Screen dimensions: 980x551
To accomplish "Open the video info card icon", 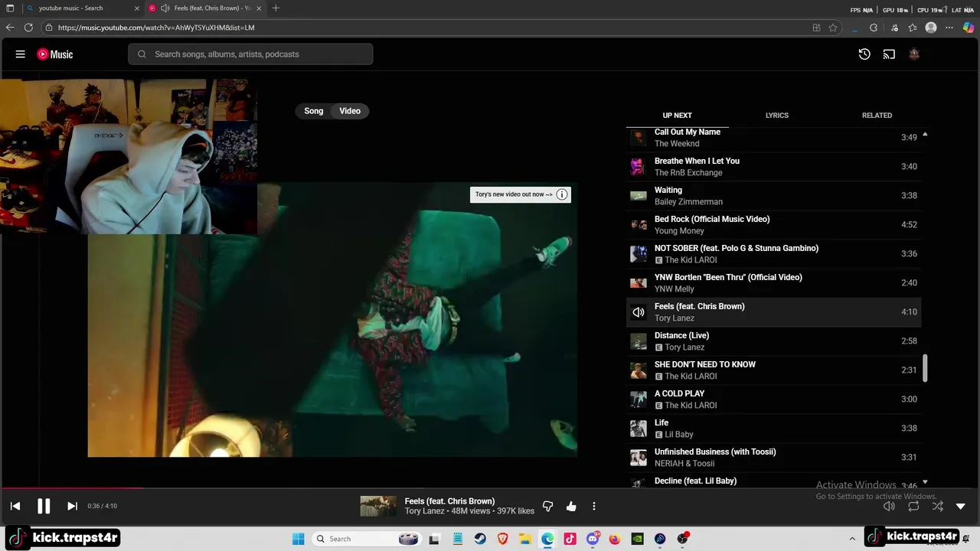I will click(562, 194).
